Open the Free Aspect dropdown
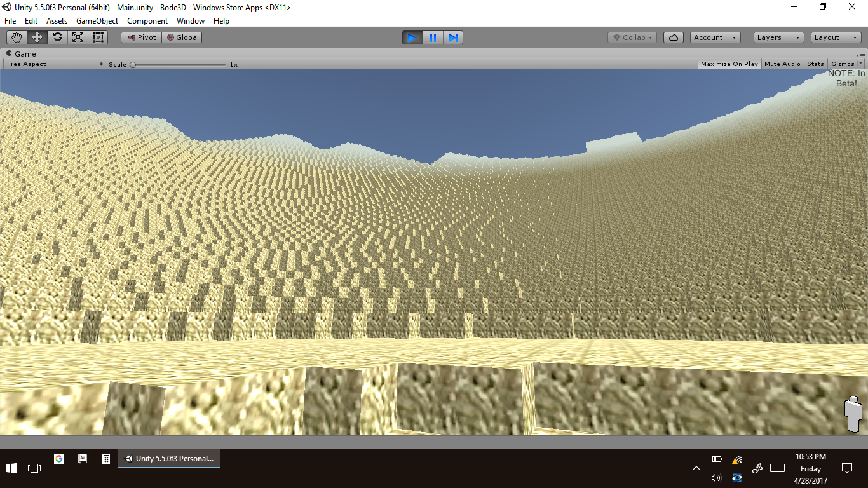The height and width of the screenshot is (488, 868). (54, 64)
